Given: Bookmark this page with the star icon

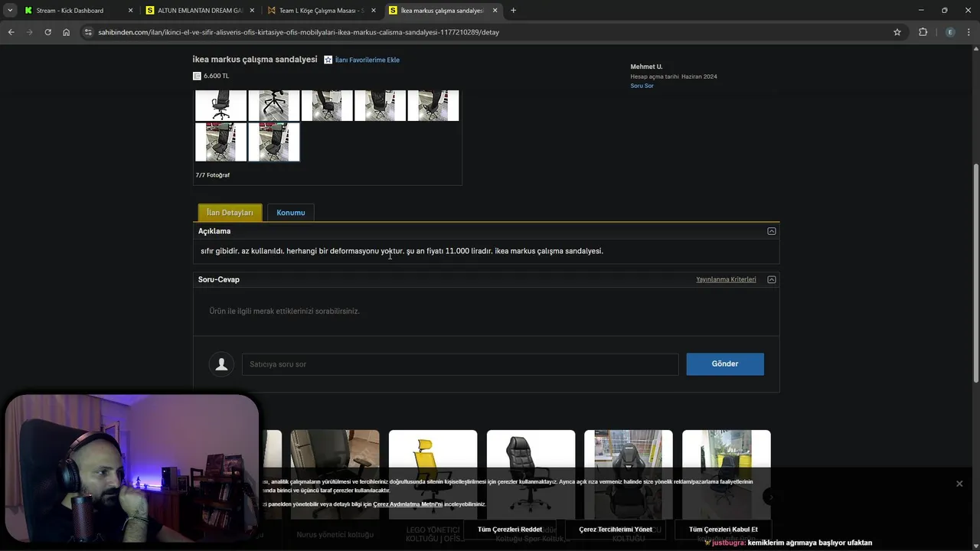Looking at the screenshot, I should coord(897,32).
